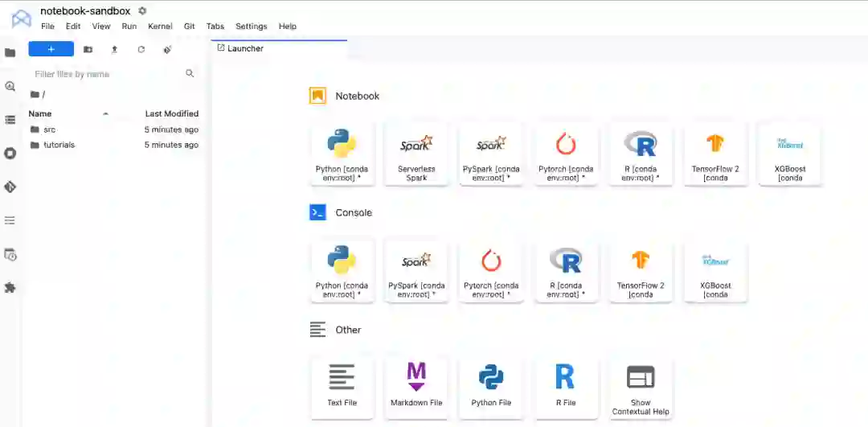Open Python console in Console section
Image resolution: width=868 pixels, height=427 pixels.
[342, 270]
